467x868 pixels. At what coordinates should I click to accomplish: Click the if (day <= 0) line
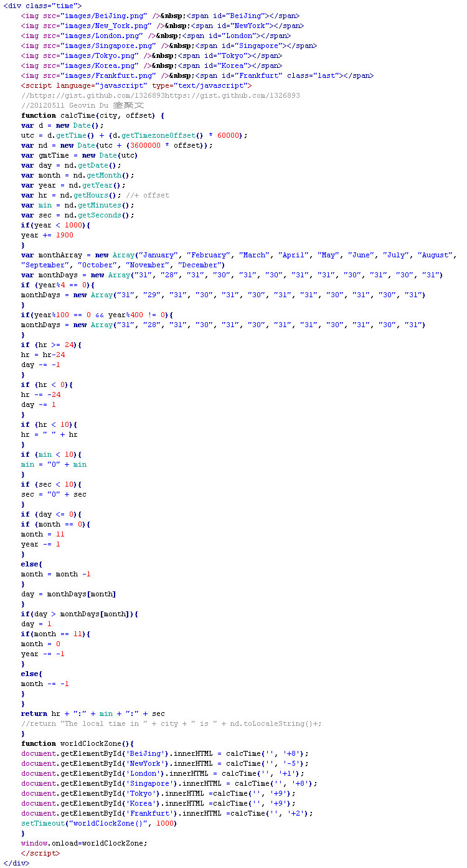pyautogui.click(x=52, y=514)
